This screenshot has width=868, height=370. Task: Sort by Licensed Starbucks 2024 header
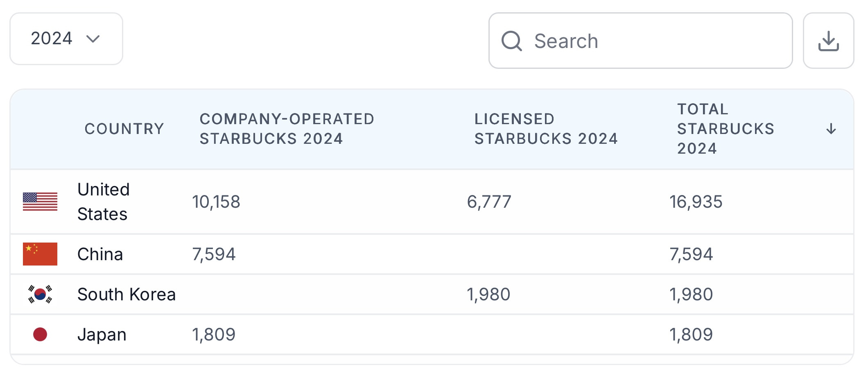545,129
